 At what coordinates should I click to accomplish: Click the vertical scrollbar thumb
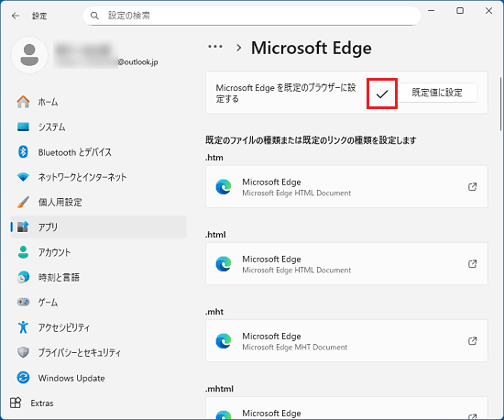point(500,104)
